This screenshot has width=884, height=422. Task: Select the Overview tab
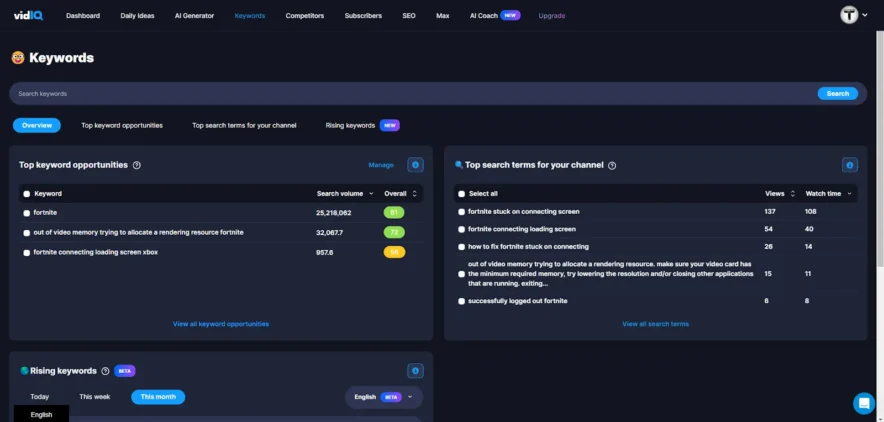point(37,126)
